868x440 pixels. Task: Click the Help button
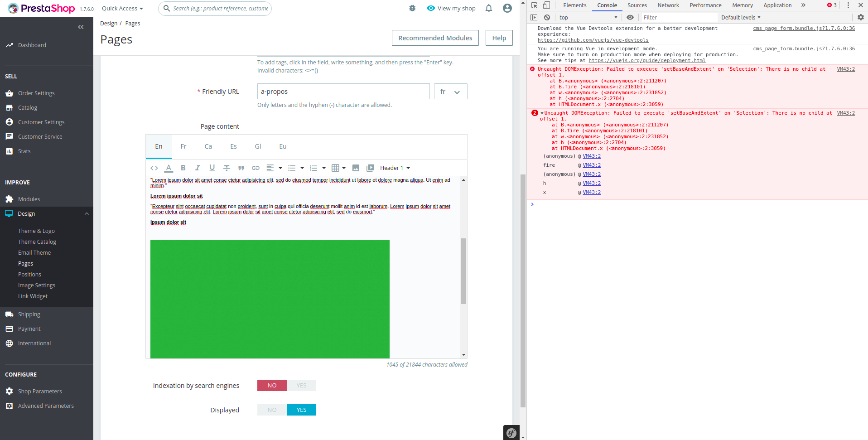(499, 38)
